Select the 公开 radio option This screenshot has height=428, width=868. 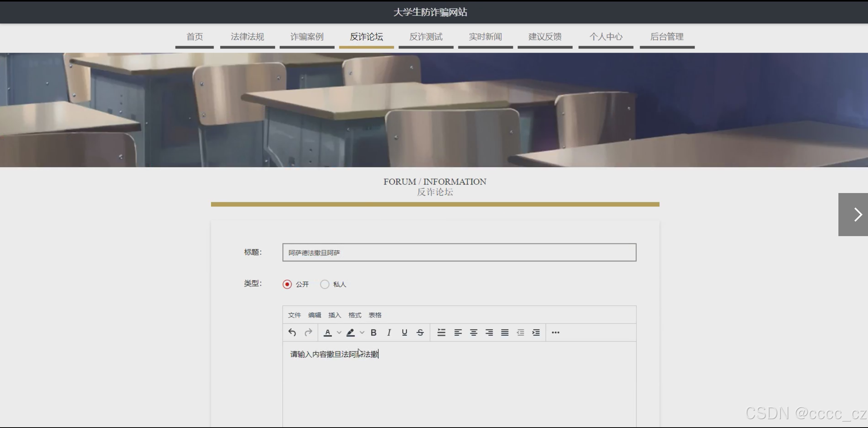(x=287, y=284)
